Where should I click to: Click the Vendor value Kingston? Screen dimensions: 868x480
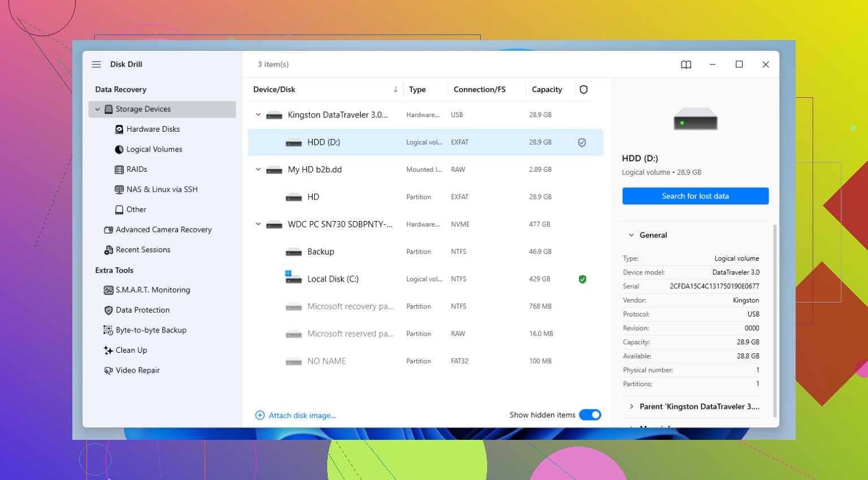tap(746, 300)
